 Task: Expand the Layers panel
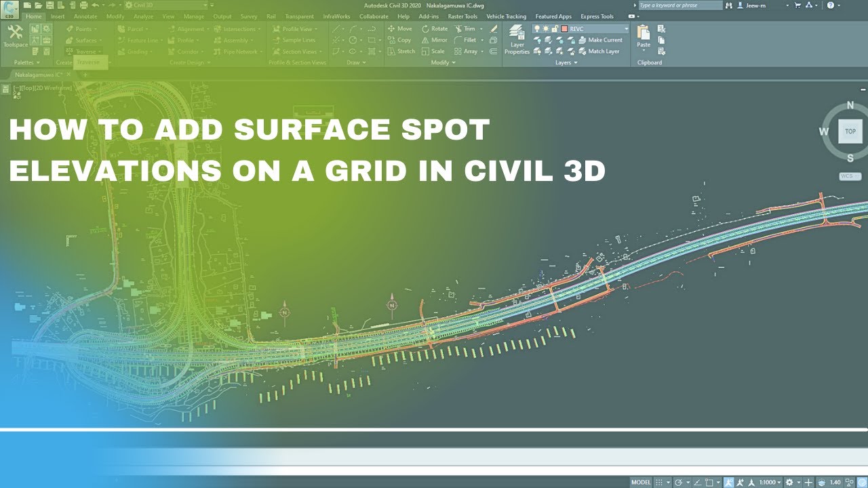tap(566, 62)
